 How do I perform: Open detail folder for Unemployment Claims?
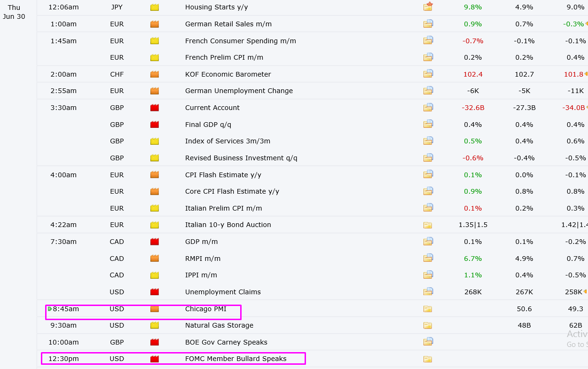[x=428, y=291]
